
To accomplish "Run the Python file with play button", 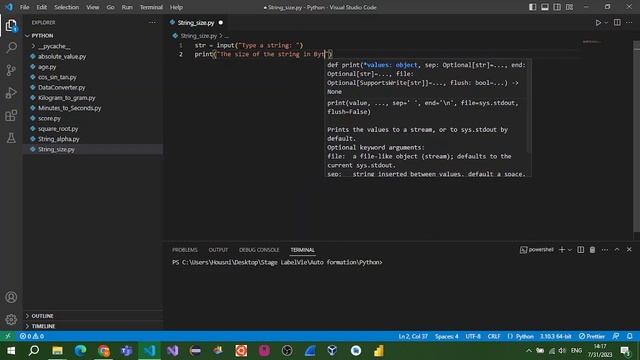I will pyautogui.click(x=598, y=23).
